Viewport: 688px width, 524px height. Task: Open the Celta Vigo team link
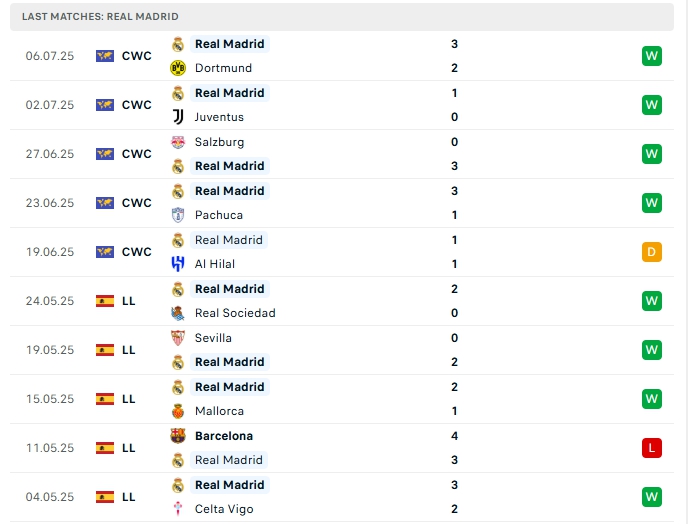click(224, 509)
